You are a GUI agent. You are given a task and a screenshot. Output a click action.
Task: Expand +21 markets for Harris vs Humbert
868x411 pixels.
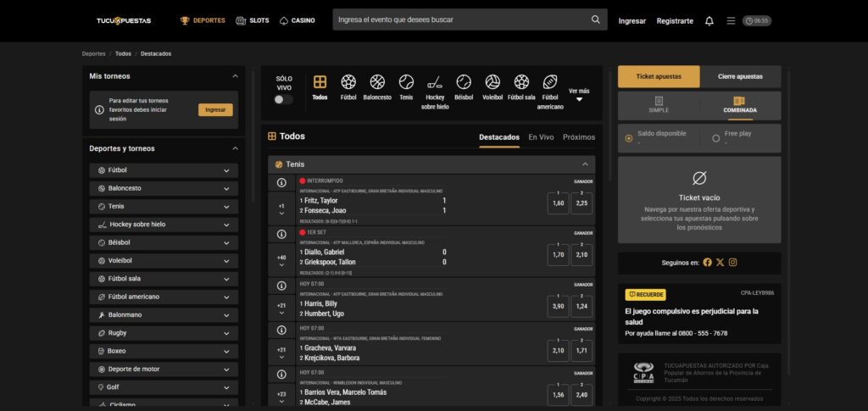281,308
